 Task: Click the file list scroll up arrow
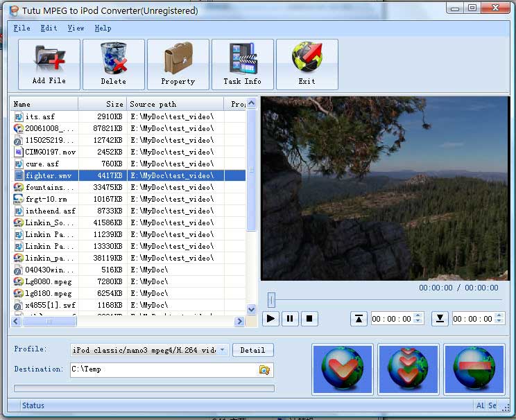click(x=252, y=103)
